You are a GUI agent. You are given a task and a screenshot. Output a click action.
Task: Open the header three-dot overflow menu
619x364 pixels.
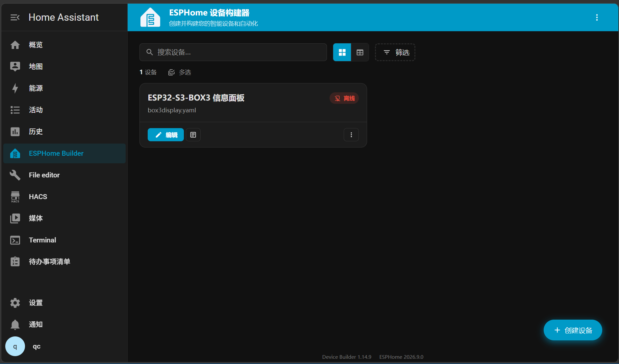point(597,17)
